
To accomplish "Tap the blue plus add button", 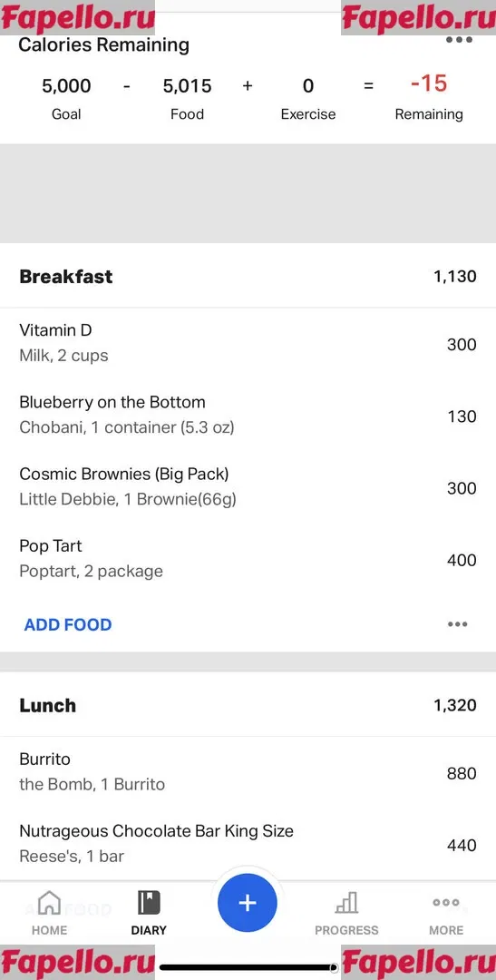I will coord(248,903).
